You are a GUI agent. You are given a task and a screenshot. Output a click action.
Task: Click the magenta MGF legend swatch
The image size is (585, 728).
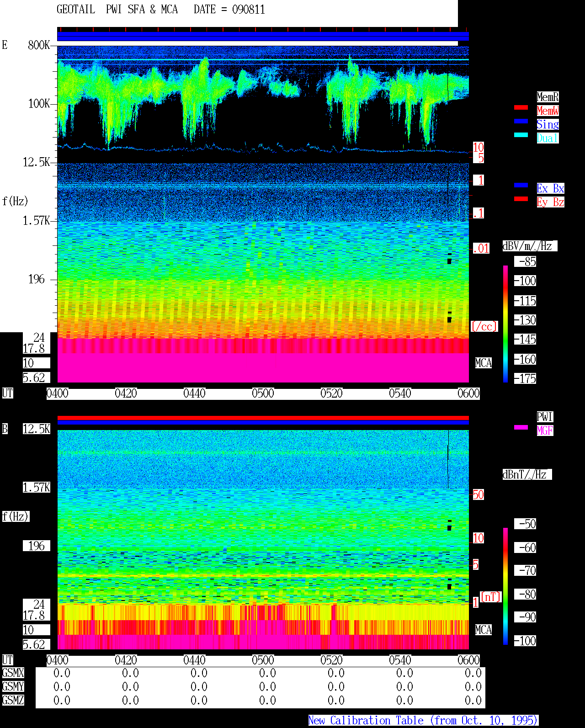(521, 427)
